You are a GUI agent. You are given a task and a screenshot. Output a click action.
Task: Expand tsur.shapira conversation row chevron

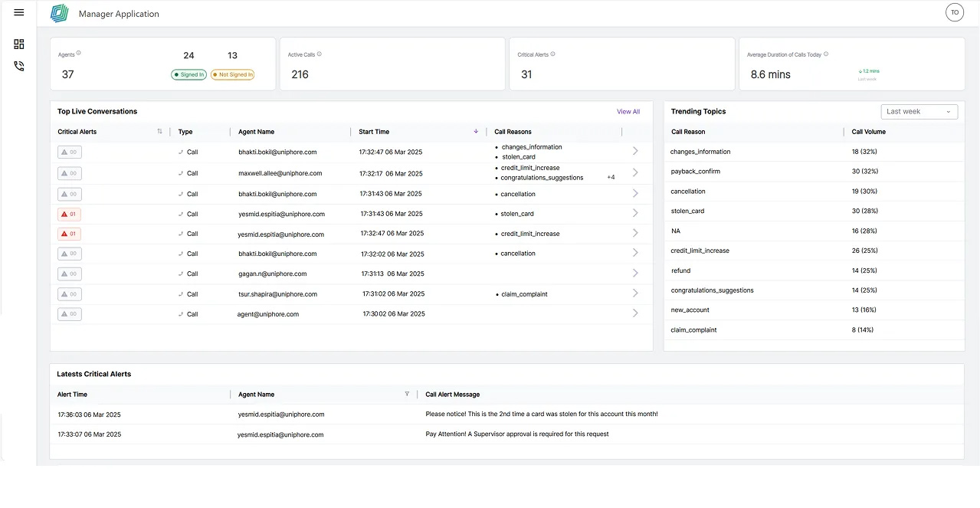635,293
